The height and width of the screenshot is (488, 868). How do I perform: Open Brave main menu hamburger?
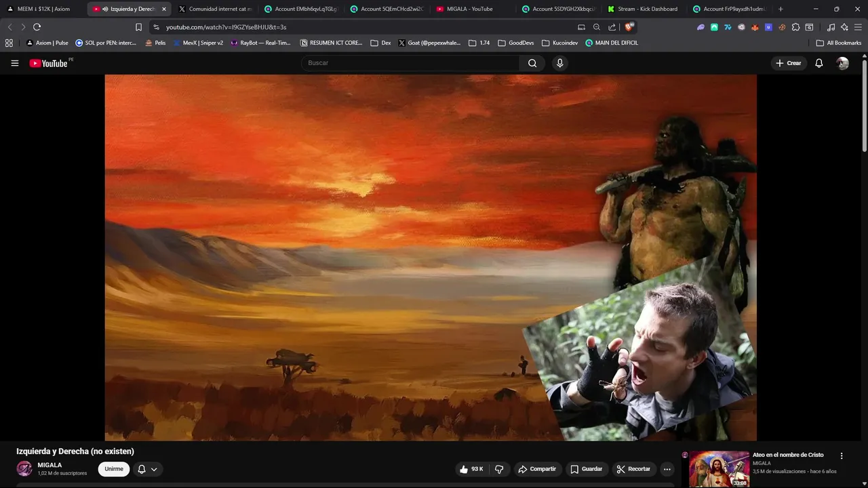click(x=857, y=27)
